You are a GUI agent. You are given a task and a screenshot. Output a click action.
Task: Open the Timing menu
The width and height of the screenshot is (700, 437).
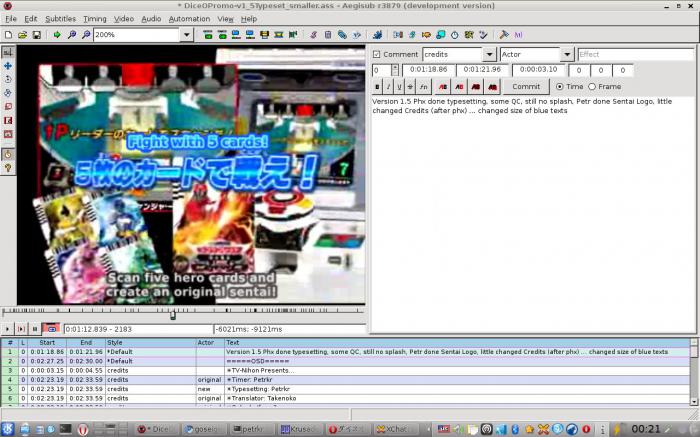[95, 19]
